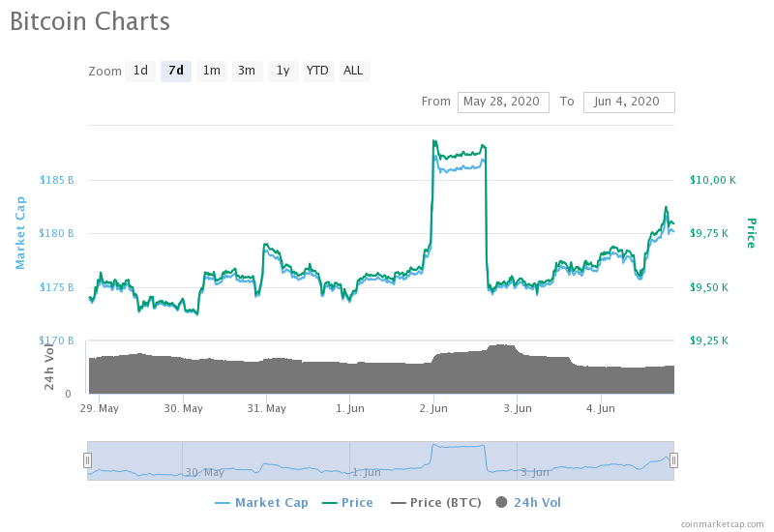Choose the 1m zoom range
Image resolution: width=774 pixels, height=532 pixels.
pos(211,71)
